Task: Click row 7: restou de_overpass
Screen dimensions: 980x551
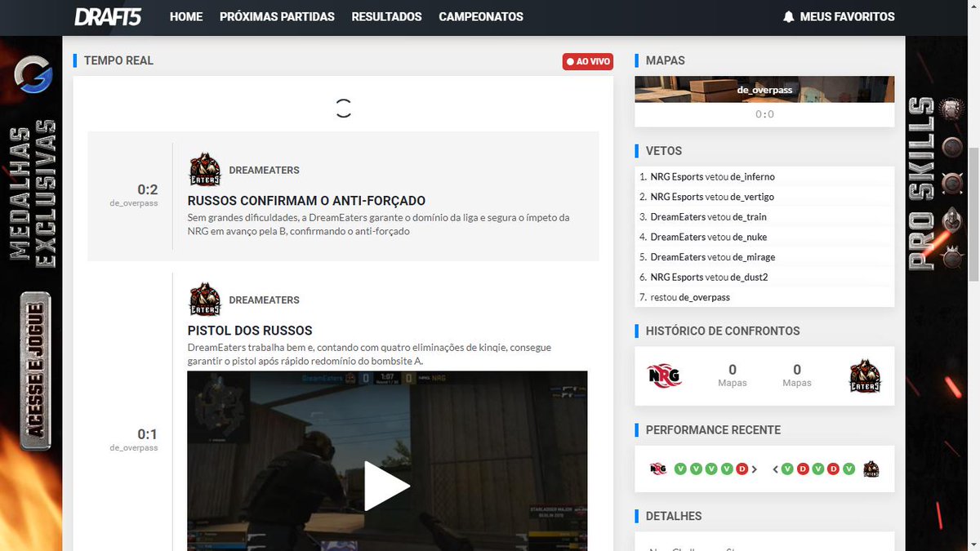Action: 764,297
